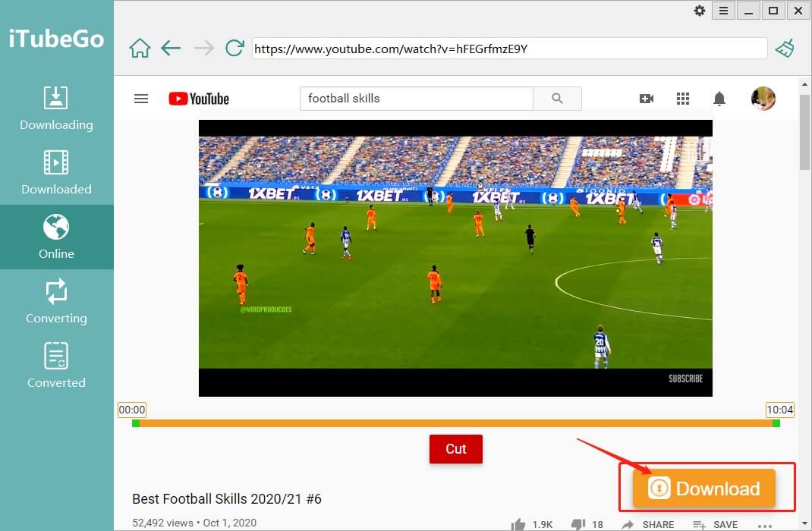Click the scrollbar up arrow

[x=804, y=84]
